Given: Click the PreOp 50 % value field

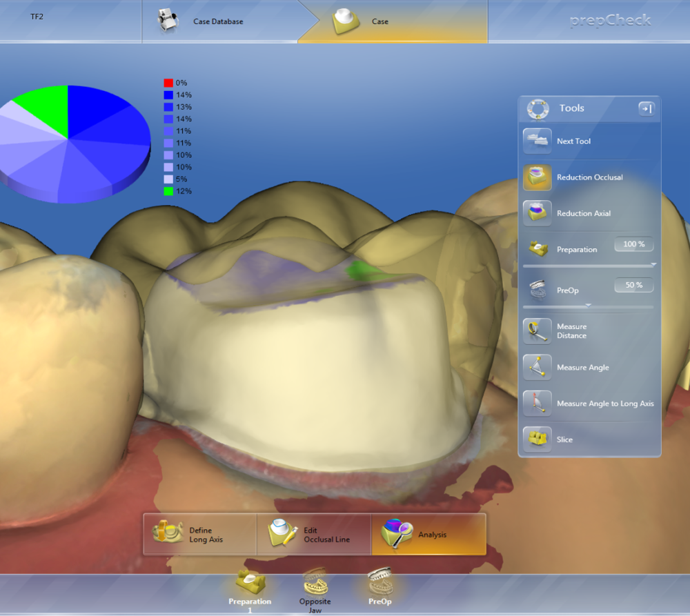Looking at the screenshot, I should click(633, 285).
